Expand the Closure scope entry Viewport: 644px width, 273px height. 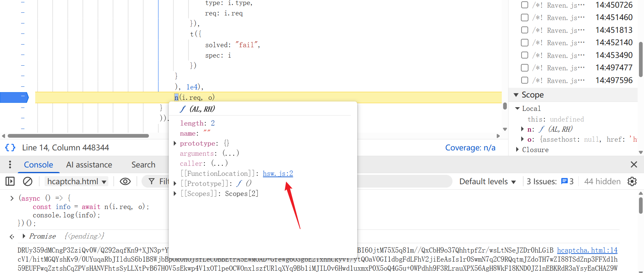click(517, 149)
